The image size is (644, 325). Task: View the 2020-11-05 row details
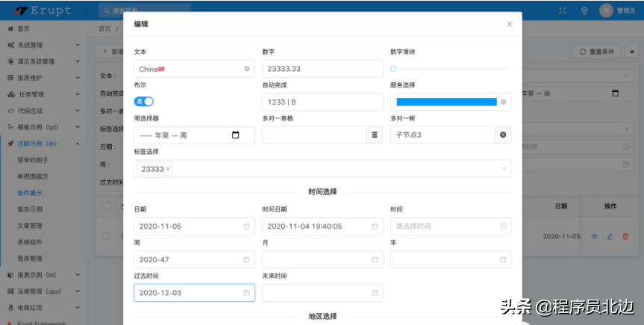[594, 237]
